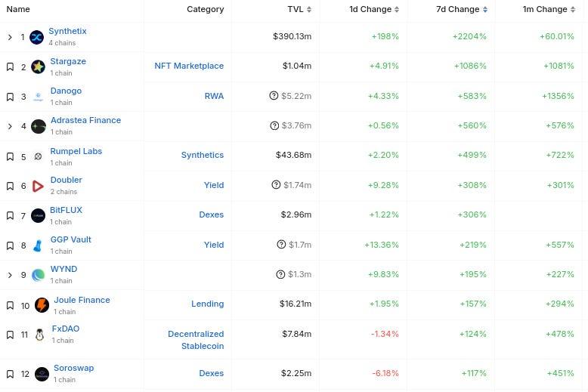Image resolution: width=588 pixels, height=392 pixels.
Task: Open the BitFLUX protocol page link
Action: [x=66, y=210]
